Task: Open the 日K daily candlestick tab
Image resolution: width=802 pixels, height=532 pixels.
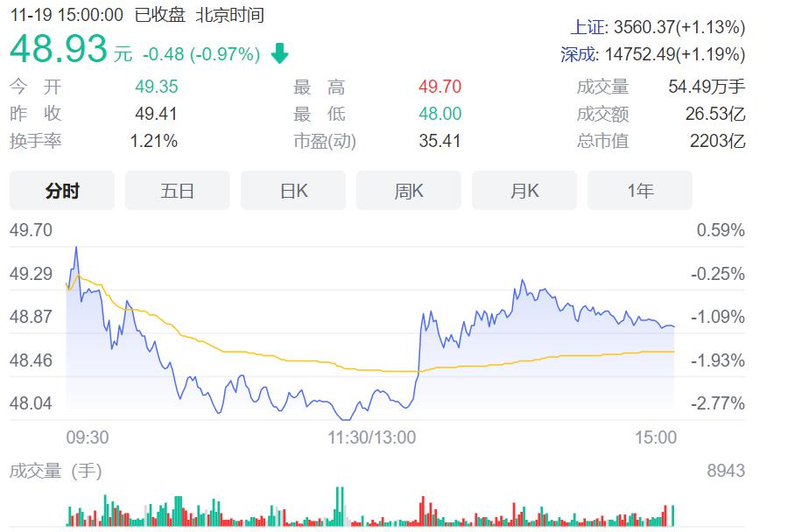Action: tap(293, 191)
